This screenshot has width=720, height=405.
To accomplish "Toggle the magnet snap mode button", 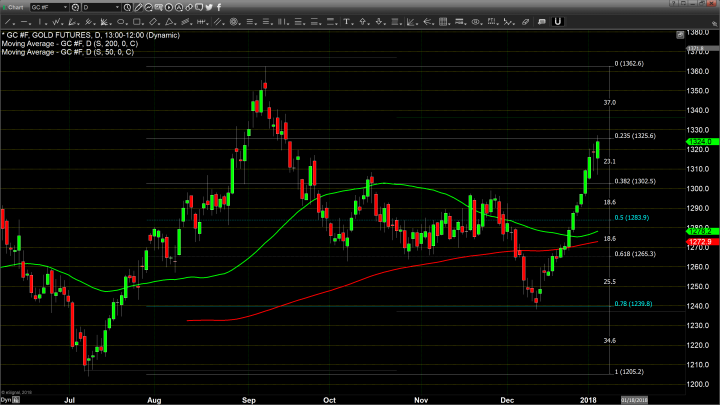I will pos(557,20).
